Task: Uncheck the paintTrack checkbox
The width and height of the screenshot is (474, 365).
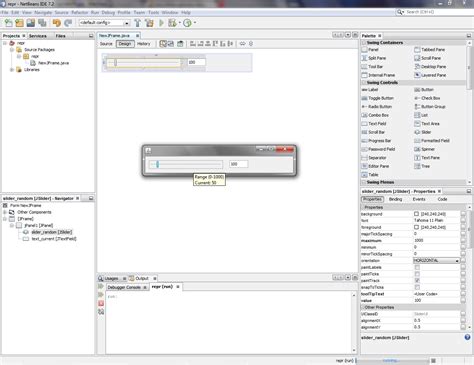Action: click(x=417, y=281)
